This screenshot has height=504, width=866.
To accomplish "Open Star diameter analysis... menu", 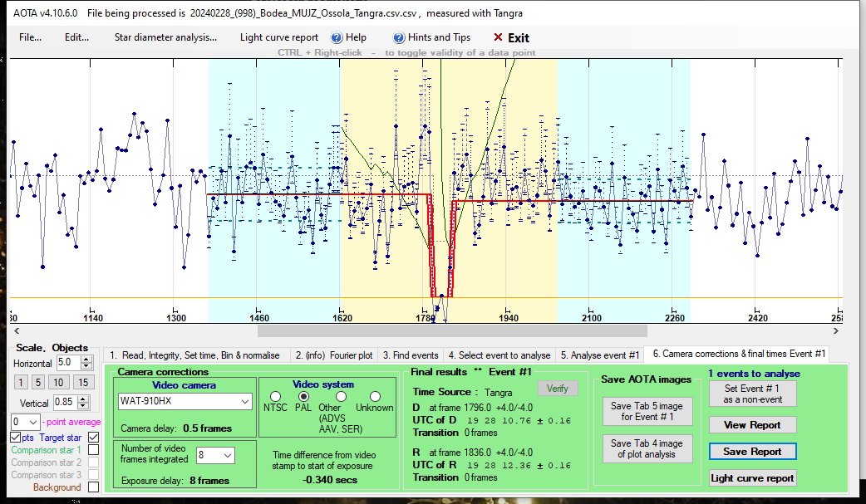I will click(165, 37).
